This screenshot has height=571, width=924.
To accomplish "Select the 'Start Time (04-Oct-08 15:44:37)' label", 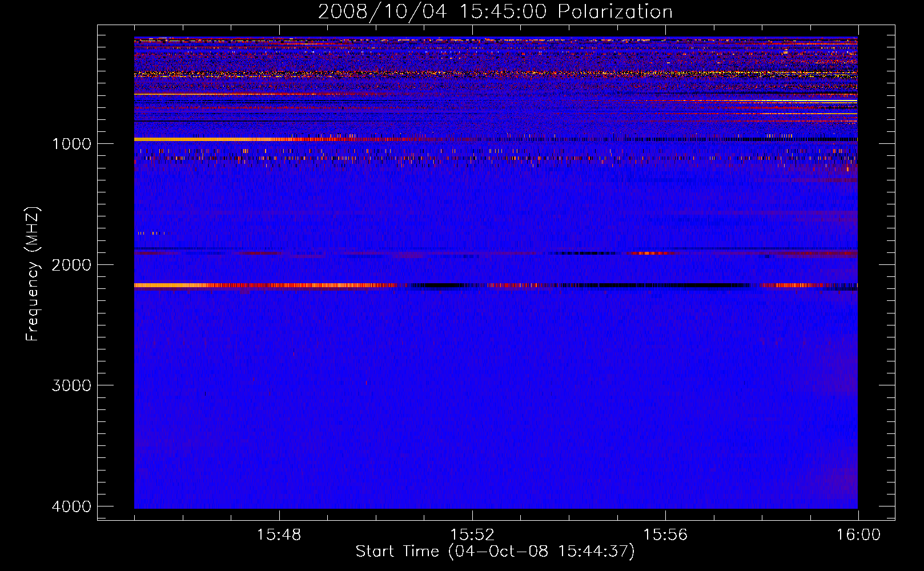I will [495, 552].
